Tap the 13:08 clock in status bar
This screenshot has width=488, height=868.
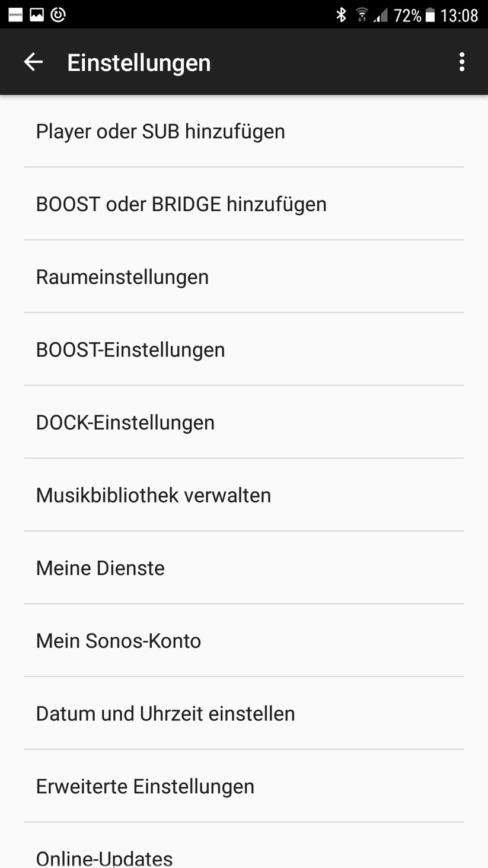click(459, 15)
